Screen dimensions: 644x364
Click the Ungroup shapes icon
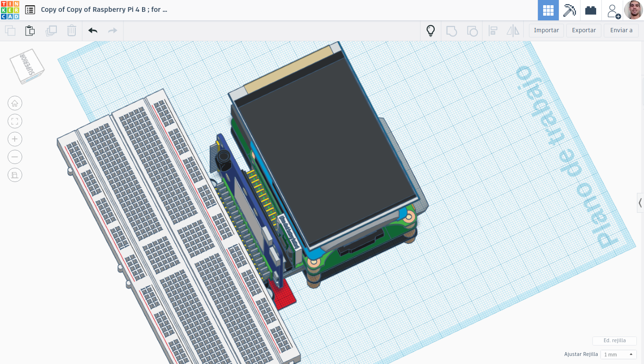click(472, 31)
